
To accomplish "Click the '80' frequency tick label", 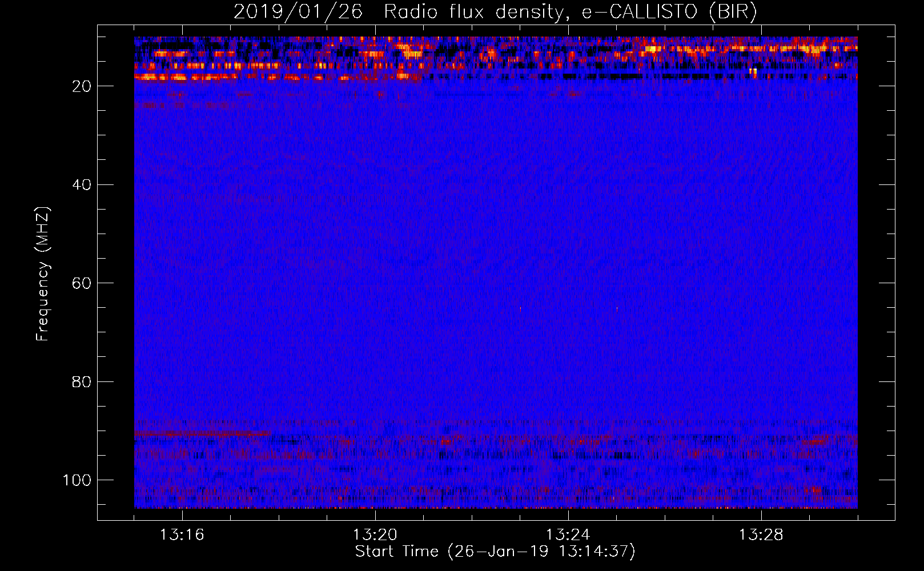I will point(82,382).
